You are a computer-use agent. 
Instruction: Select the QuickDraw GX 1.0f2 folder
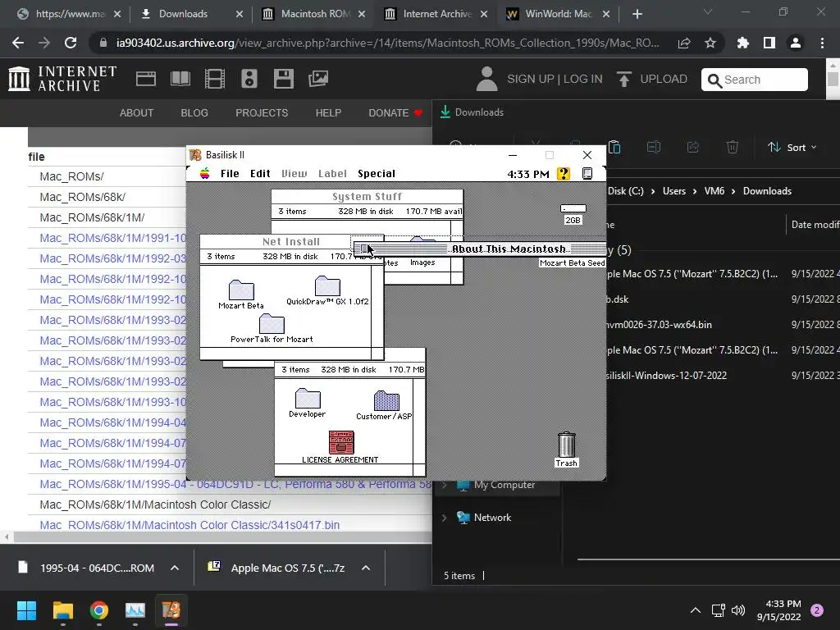pyautogui.click(x=327, y=286)
